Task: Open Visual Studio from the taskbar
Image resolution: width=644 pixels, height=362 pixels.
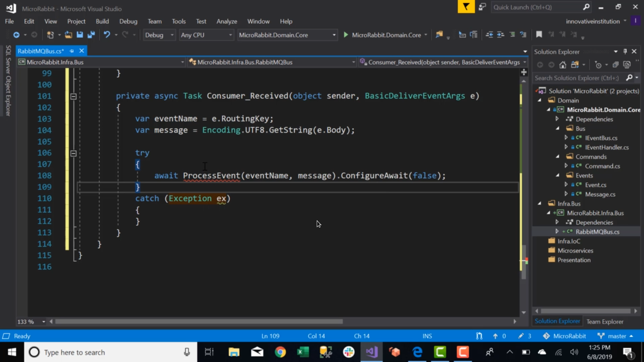Action: 371,352
